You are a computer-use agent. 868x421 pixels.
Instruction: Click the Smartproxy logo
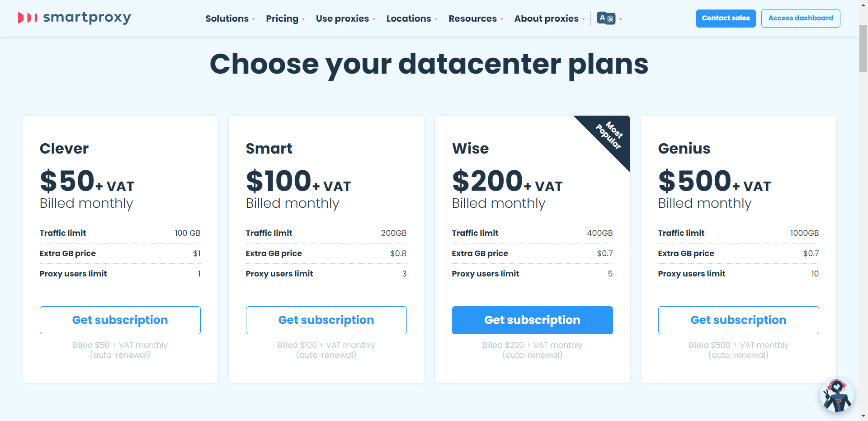[75, 18]
